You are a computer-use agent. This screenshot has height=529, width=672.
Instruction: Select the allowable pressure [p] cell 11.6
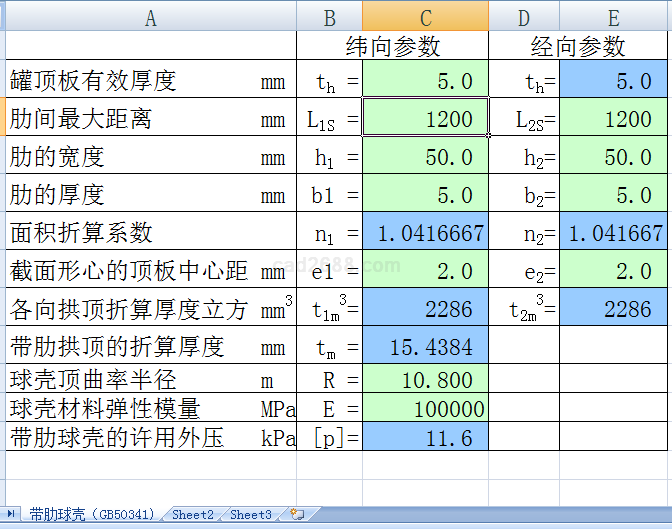425,437
